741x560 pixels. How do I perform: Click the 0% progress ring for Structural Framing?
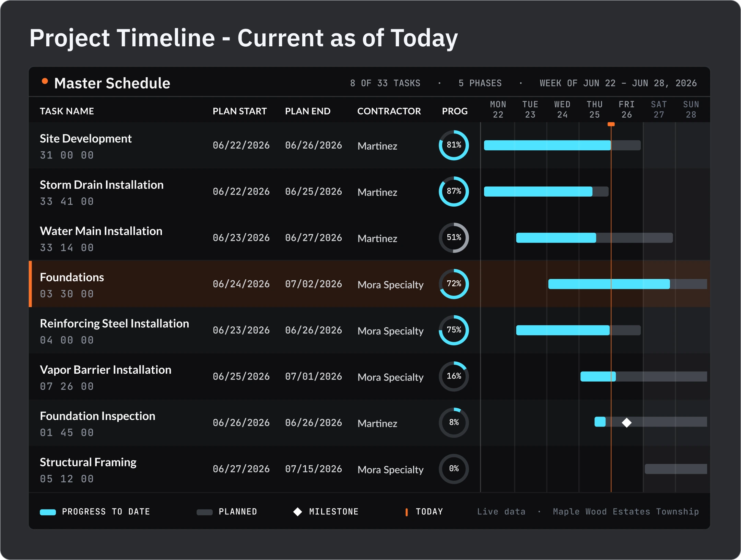454,469
